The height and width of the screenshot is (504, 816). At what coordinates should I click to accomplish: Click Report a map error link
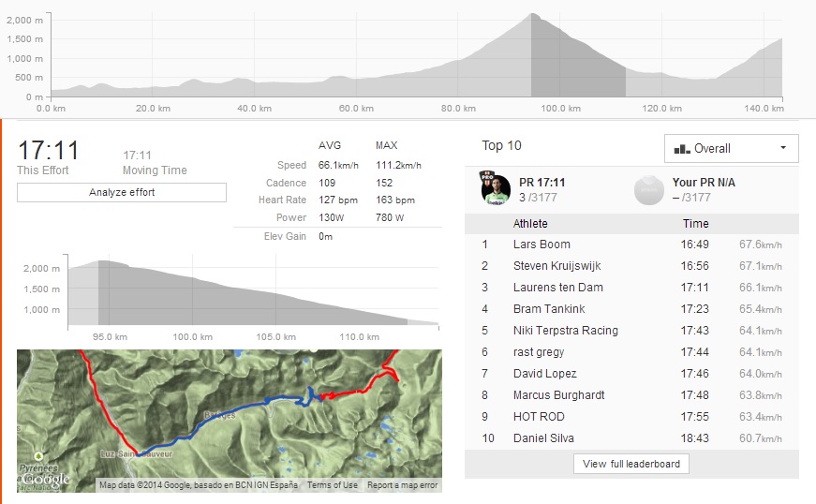click(402, 485)
